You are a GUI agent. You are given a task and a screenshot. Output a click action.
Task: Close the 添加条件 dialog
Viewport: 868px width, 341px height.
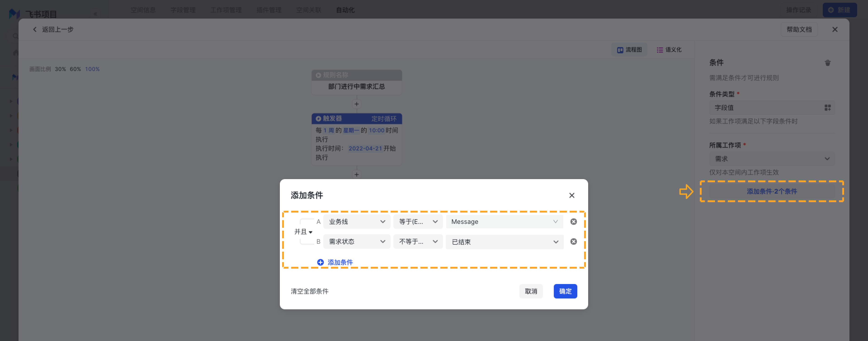(572, 195)
